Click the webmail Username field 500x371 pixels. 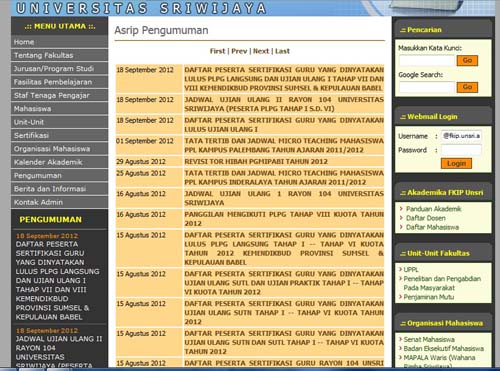461,136
